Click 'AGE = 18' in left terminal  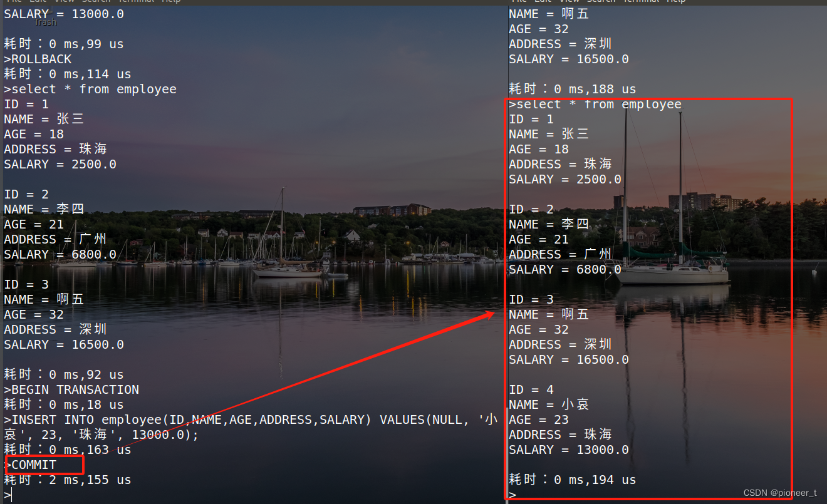34,135
